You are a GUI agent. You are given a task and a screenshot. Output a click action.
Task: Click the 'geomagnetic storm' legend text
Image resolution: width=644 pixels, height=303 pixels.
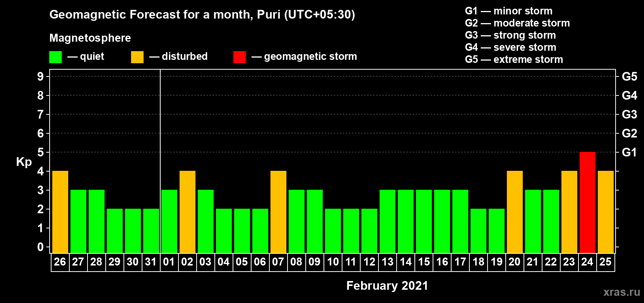point(310,57)
